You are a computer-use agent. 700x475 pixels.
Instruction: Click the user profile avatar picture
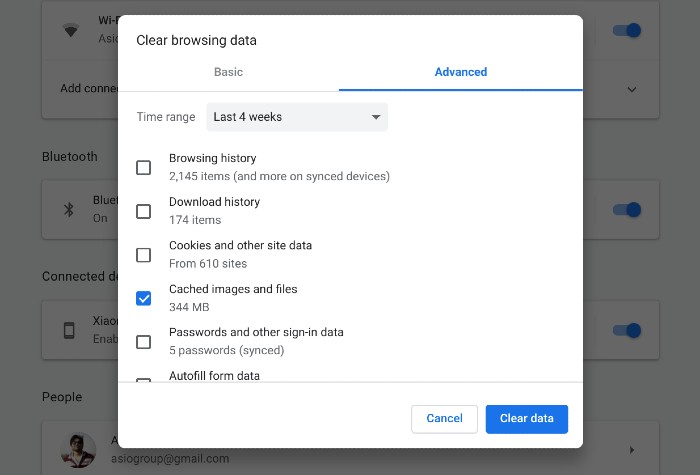pyautogui.click(x=79, y=450)
